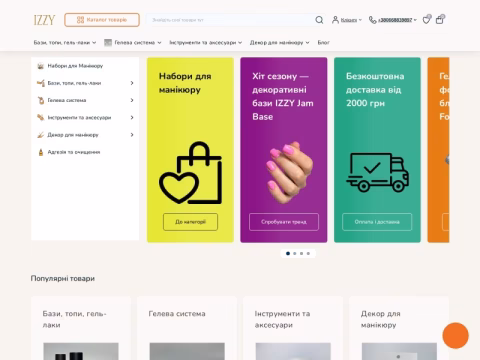Click the phone handset icon
Screen dimensions: 480x360
coord(372,20)
